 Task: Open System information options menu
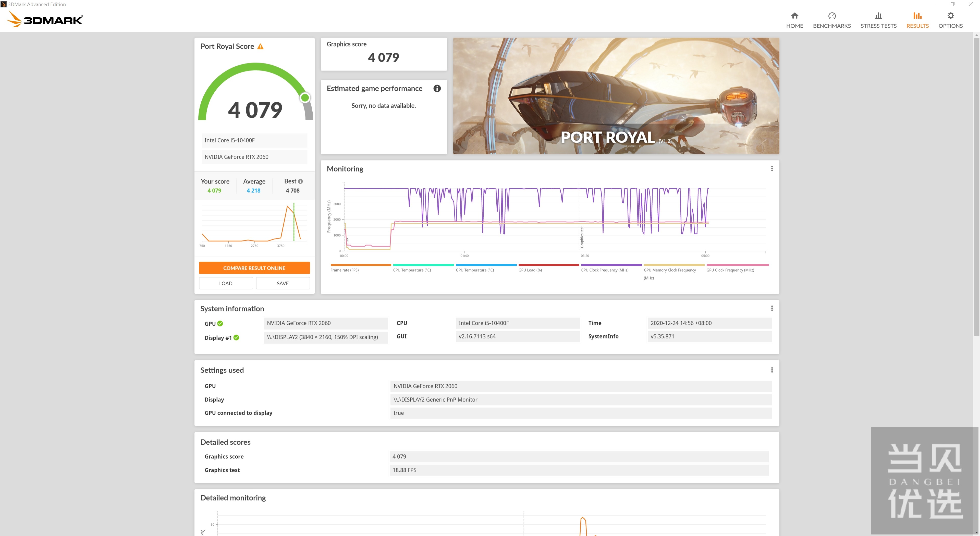(x=771, y=308)
